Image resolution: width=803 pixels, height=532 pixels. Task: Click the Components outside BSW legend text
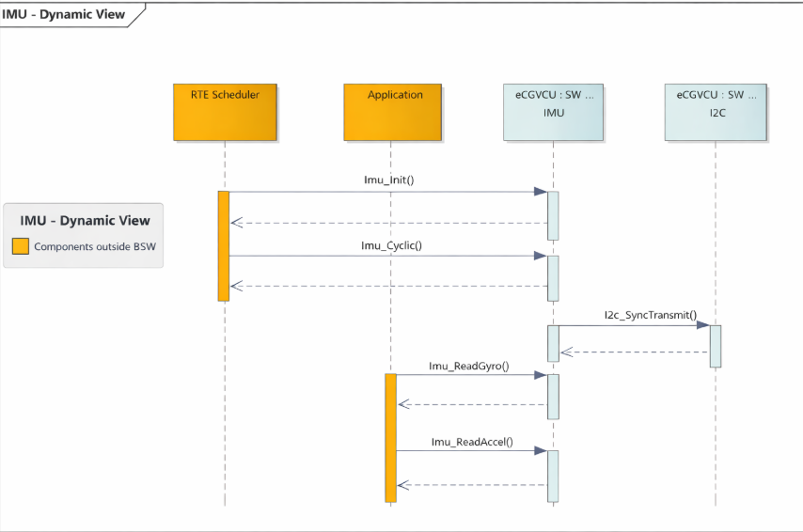[x=95, y=247]
